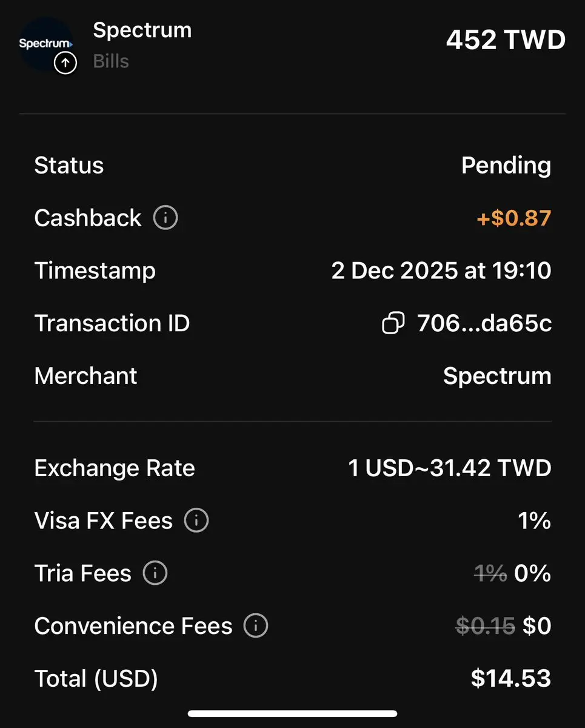Tap the Pending status value
The image size is (585, 728).
point(506,166)
